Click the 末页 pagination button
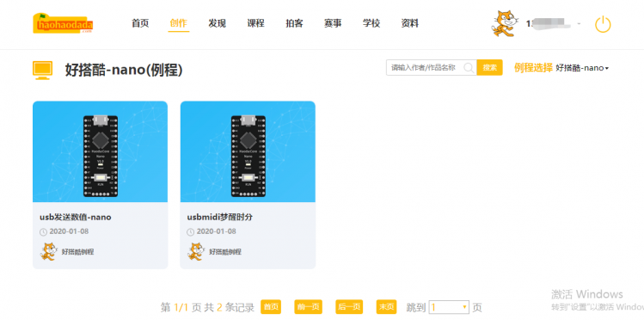The height and width of the screenshot is (320, 644). click(386, 307)
